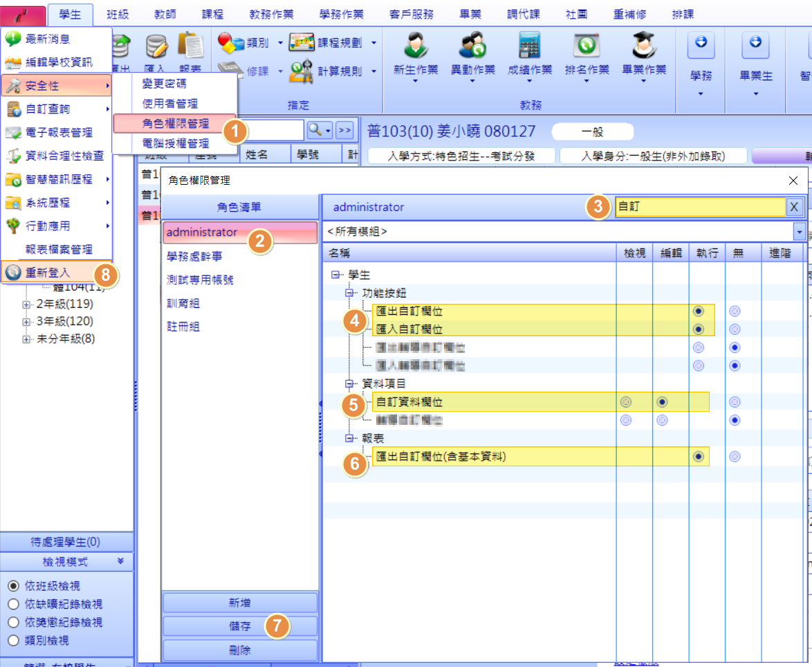Select 類別檢視 radio option
Screen dimensions: 812x667
[x=13, y=640]
